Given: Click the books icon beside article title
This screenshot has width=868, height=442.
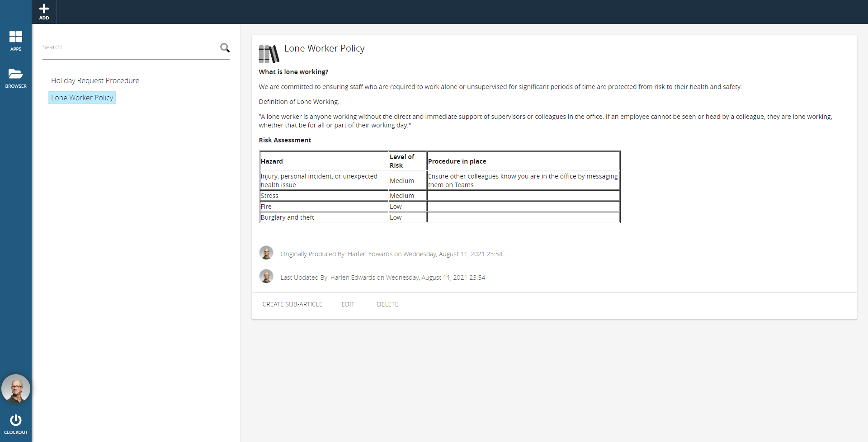Looking at the screenshot, I should tap(269, 54).
